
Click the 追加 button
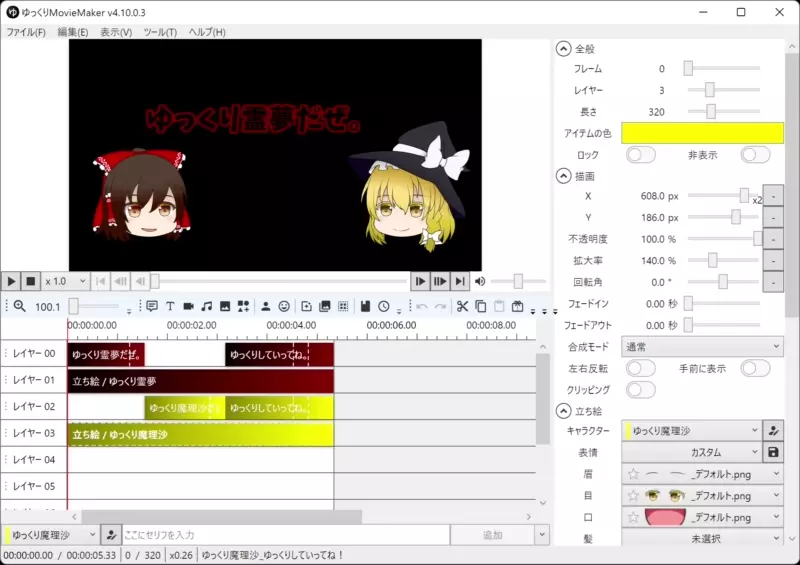[x=493, y=535]
